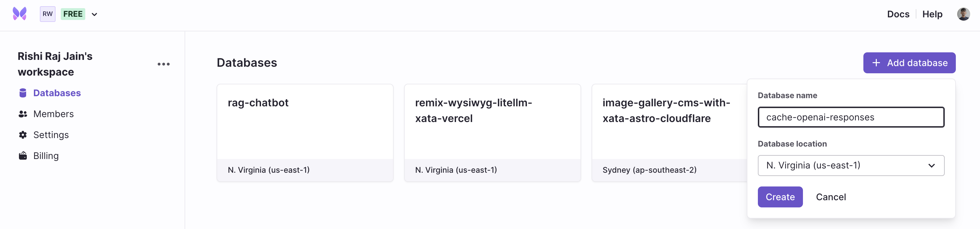Open the workspace three-dots options menu
This screenshot has height=229, width=980.
pyautogui.click(x=164, y=64)
